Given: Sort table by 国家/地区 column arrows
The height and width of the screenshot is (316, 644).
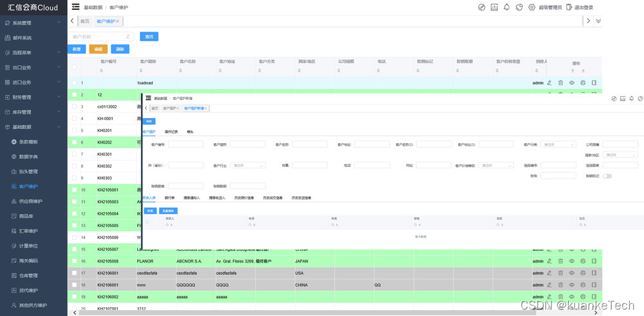Looking at the screenshot, I should [x=300, y=71].
